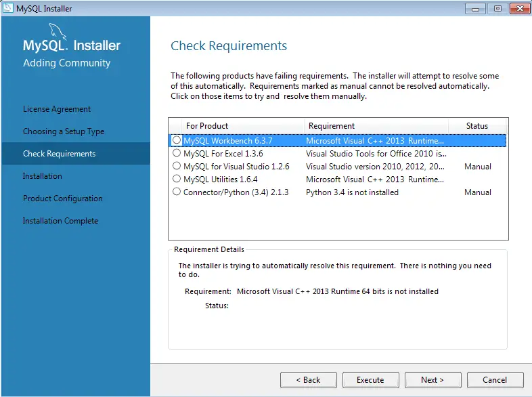This screenshot has width=532, height=397.
Task: Click the MySQL dolphin logo
Action: 57,32
